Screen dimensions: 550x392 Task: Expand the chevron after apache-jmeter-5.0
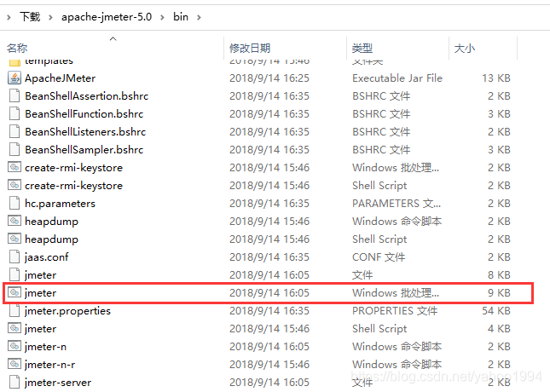(162, 17)
